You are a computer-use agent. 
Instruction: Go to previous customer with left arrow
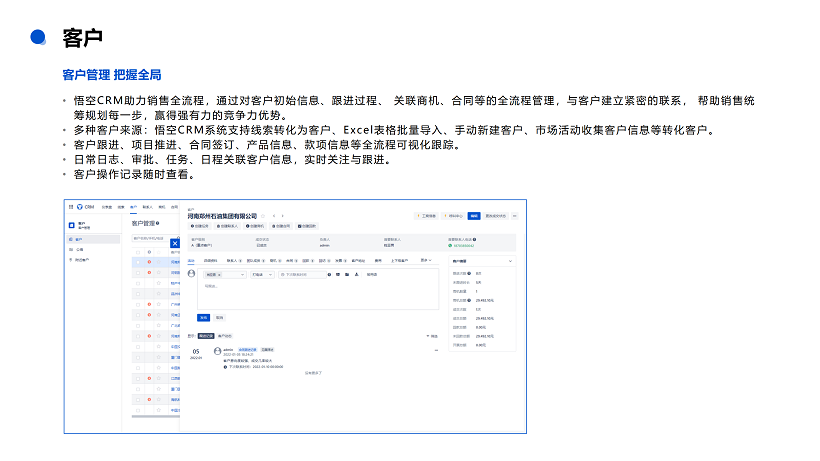tap(274, 216)
